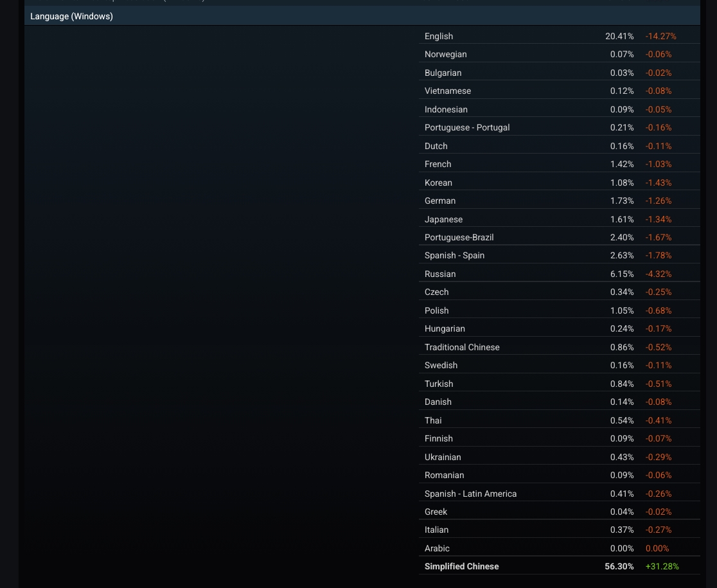The width and height of the screenshot is (717, 588).
Task: Select the 0.54% value for Thai
Action: point(622,420)
